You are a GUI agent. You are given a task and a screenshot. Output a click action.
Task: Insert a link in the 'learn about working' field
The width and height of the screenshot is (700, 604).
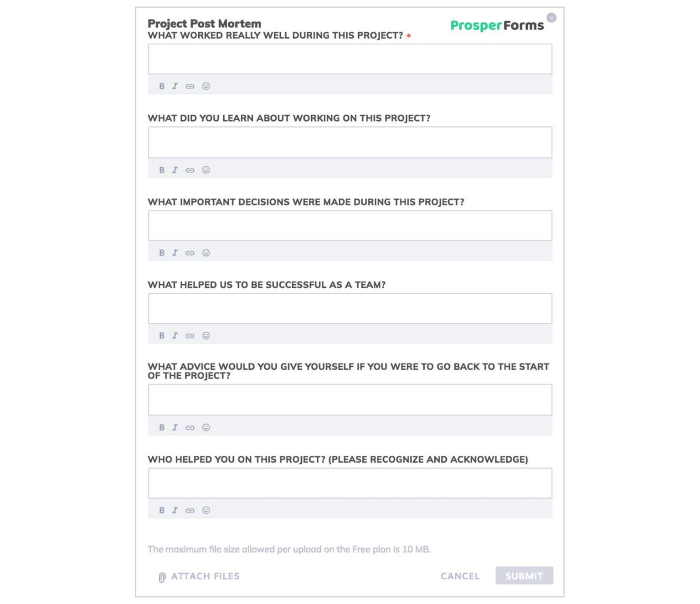[190, 169]
